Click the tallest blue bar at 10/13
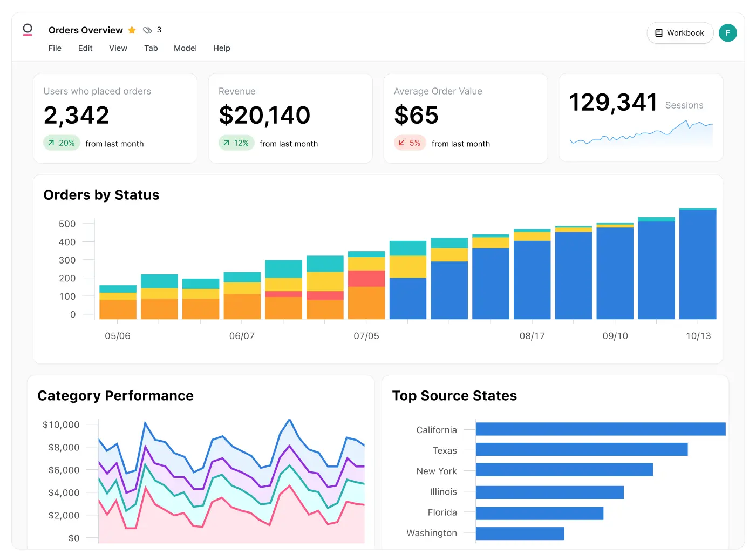The width and height of the screenshot is (756, 560). tap(698, 265)
